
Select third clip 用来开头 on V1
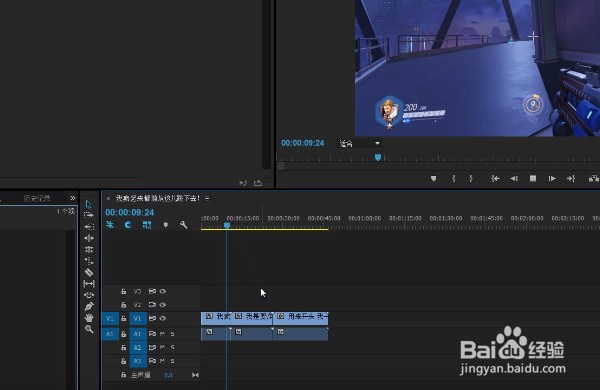tap(300, 318)
